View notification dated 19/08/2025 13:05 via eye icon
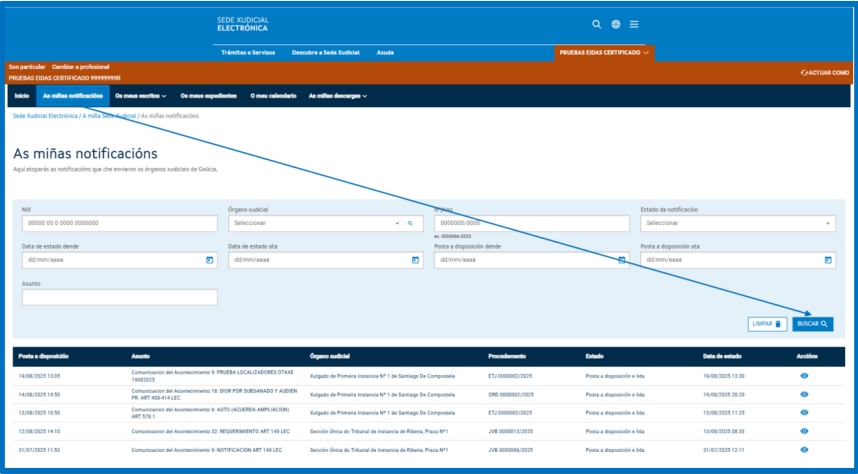858x474 pixels. click(x=804, y=375)
